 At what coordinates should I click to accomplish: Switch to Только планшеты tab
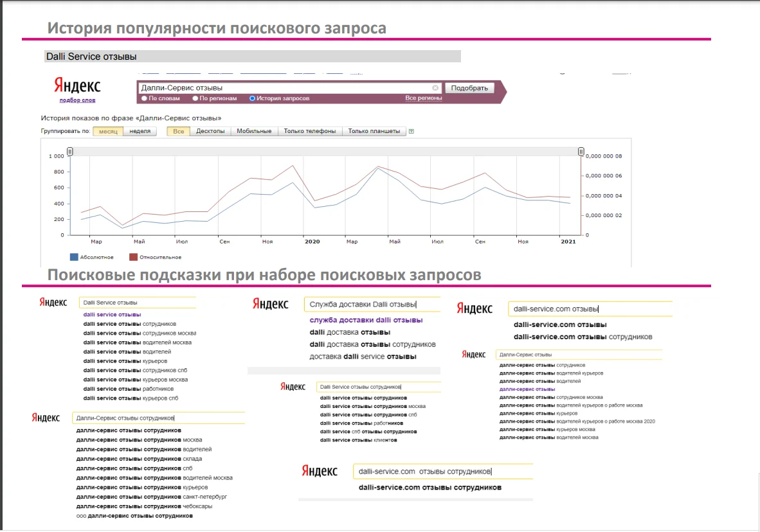374,131
